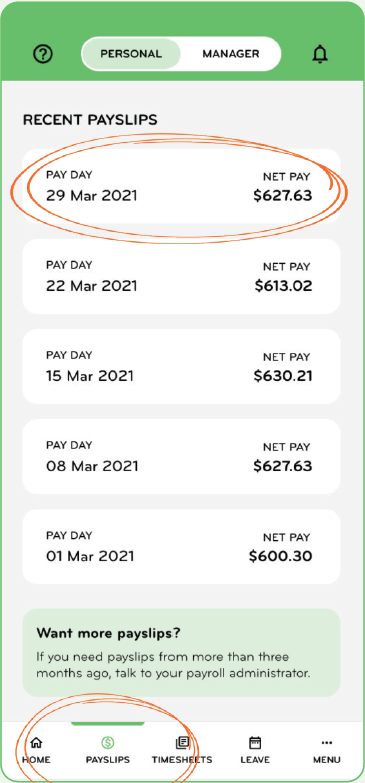Go to the HOME tab label
The image size is (365, 783).
(x=36, y=760)
